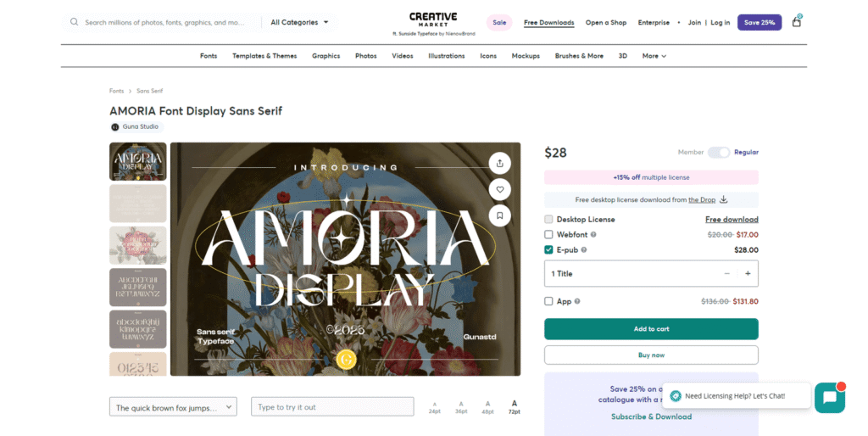Click the download icon beside the Drop
This screenshot has height=436, width=868.
(723, 199)
